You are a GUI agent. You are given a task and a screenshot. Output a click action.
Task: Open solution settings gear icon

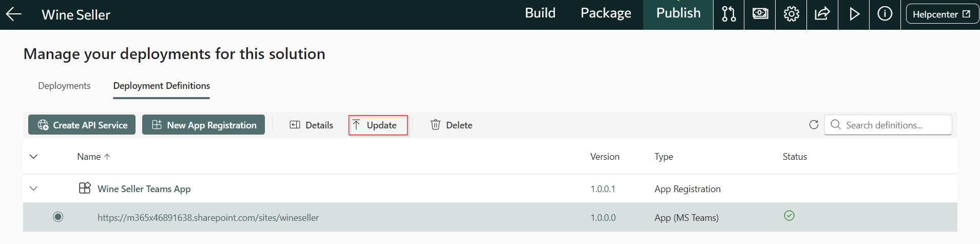(791, 14)
